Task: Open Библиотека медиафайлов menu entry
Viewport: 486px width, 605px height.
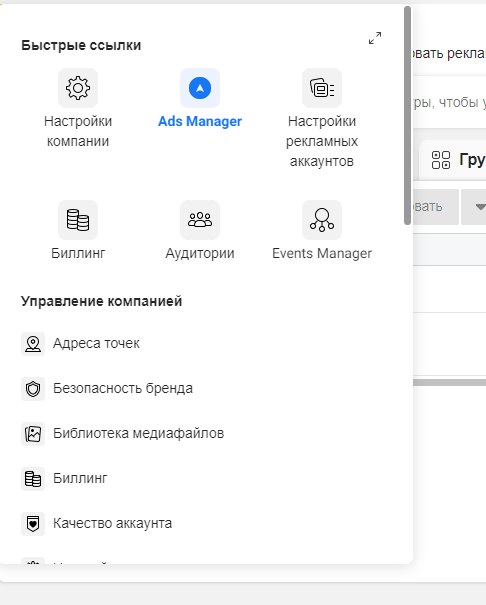Action: 138,433
